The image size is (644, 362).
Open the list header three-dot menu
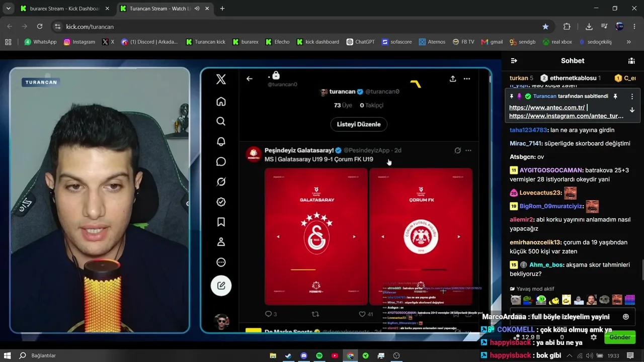(467, 78)
